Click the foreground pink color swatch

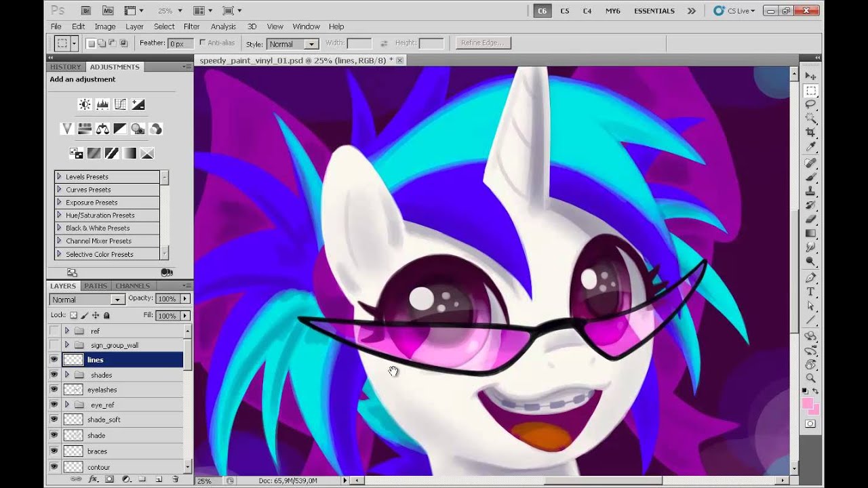pos(807,403)
